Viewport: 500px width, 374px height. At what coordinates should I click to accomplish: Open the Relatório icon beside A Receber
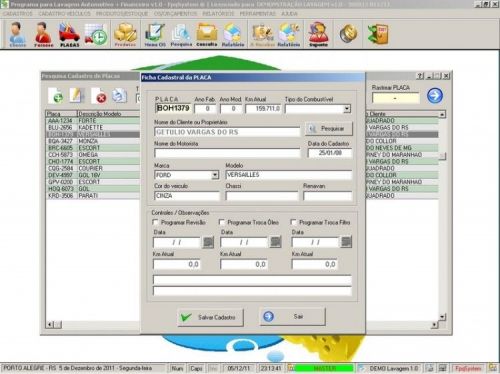click(x=289, y=34)
